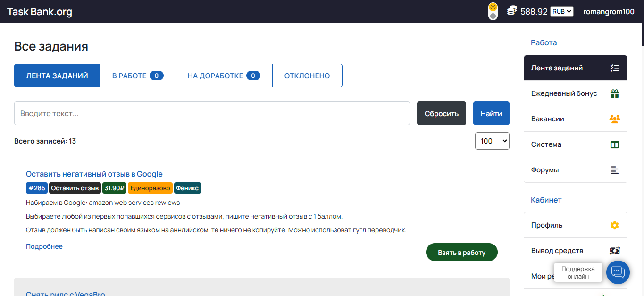Click the coins balance icon

point(512,11)
